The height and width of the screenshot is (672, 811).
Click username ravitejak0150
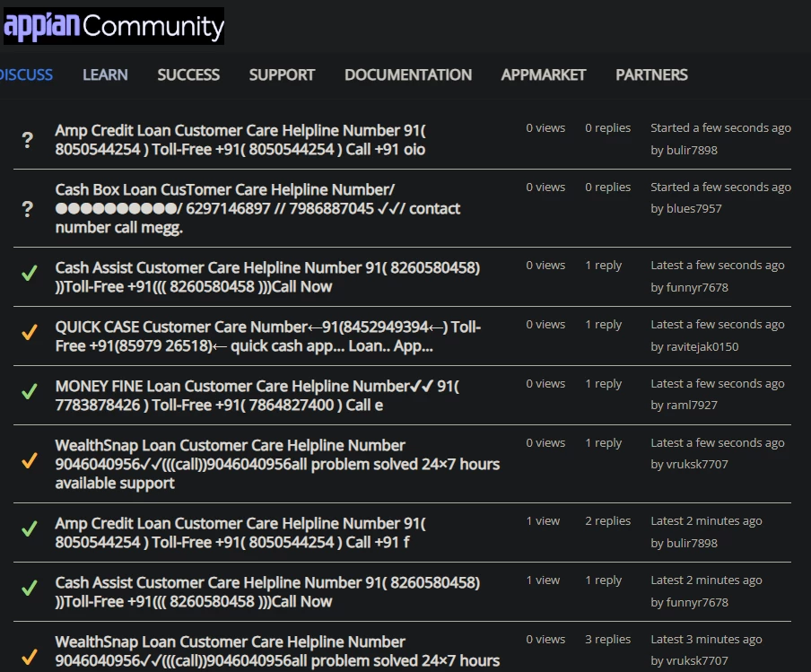click(702, 346)
